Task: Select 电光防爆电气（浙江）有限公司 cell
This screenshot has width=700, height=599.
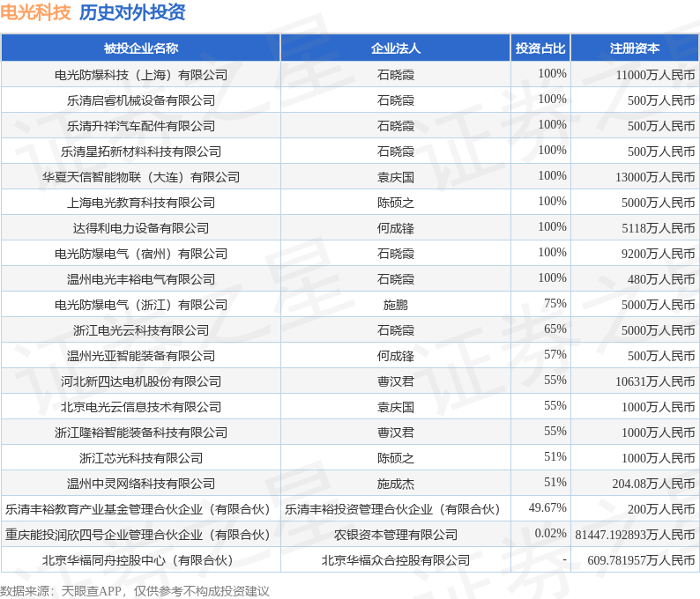Action: (141, 305)
